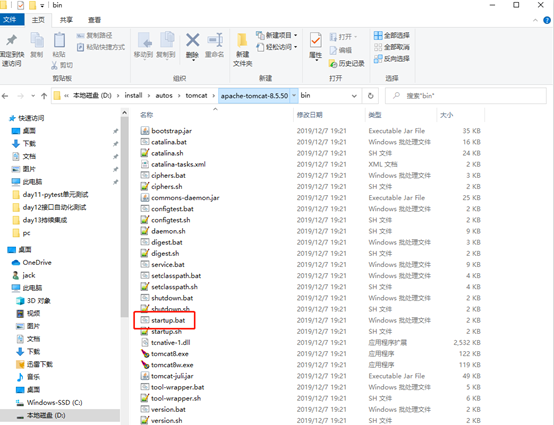Click the Copy icon in the ribbon
This screenshot has width=554, height=425.
[x=37, y=40]
